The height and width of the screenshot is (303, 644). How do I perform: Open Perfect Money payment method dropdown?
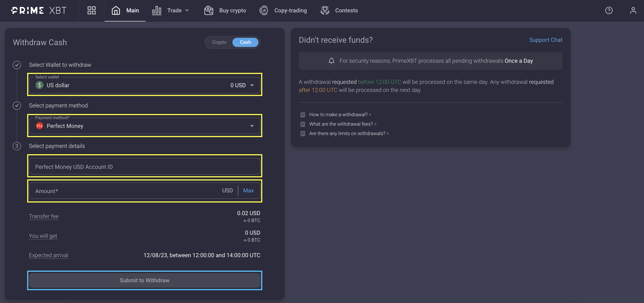coord(145,126)
